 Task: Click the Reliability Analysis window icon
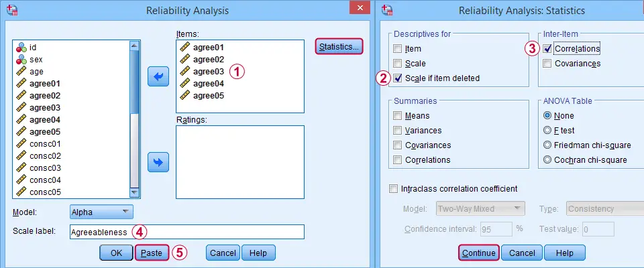(x=12, y=10)
